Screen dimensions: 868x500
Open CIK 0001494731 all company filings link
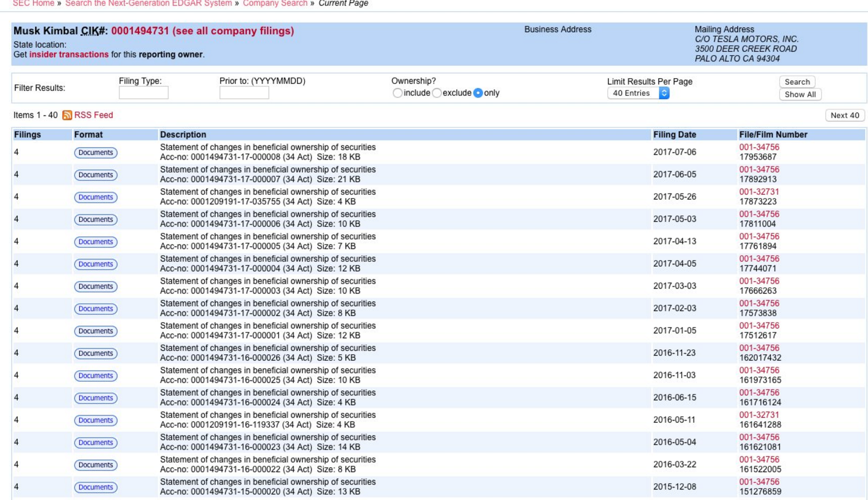(202, 31)
